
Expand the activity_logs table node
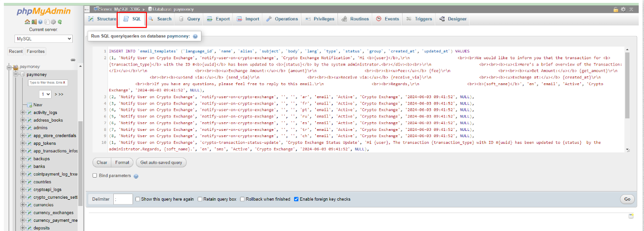click(23, 113)
